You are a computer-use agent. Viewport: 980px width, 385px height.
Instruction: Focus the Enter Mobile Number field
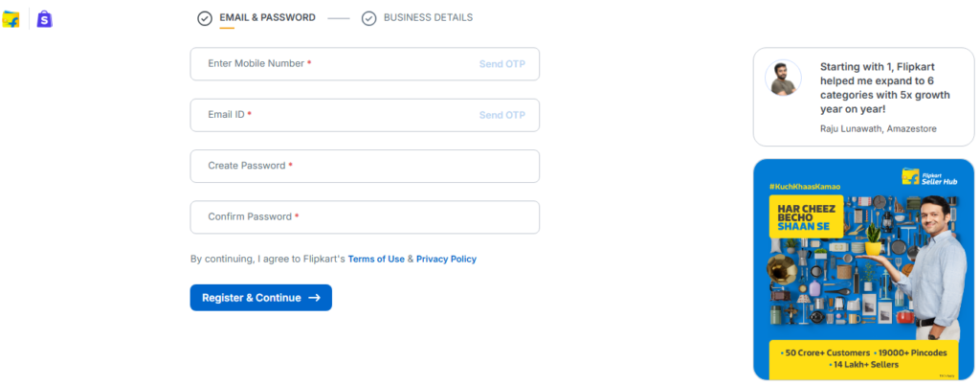pyautogui.click(x=335, y=64)
